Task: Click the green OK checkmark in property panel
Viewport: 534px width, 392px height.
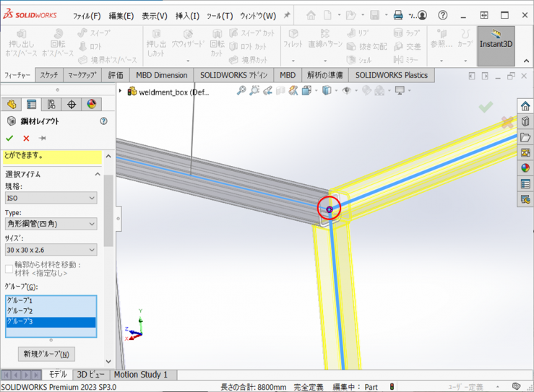Action: pyautogui.click(x=9, y=138)
